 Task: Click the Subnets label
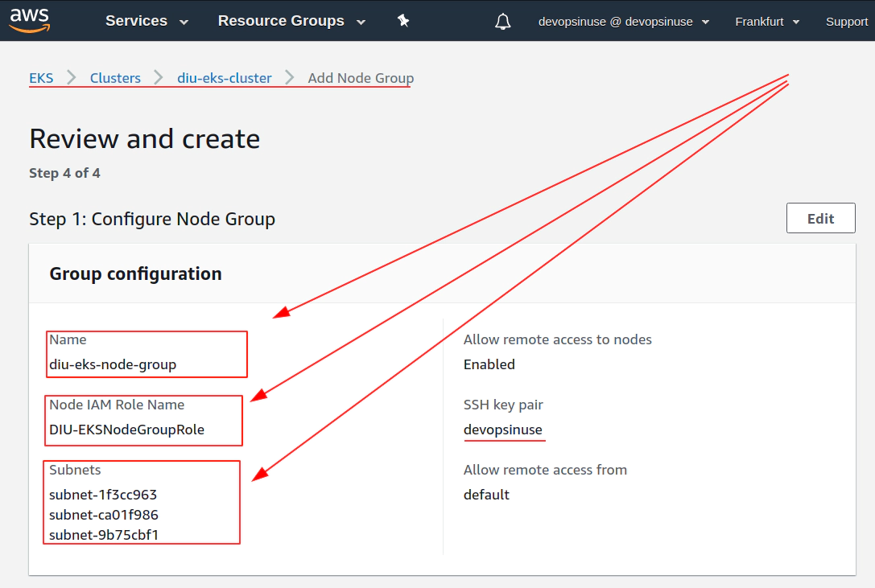click(x=75, y=470)
